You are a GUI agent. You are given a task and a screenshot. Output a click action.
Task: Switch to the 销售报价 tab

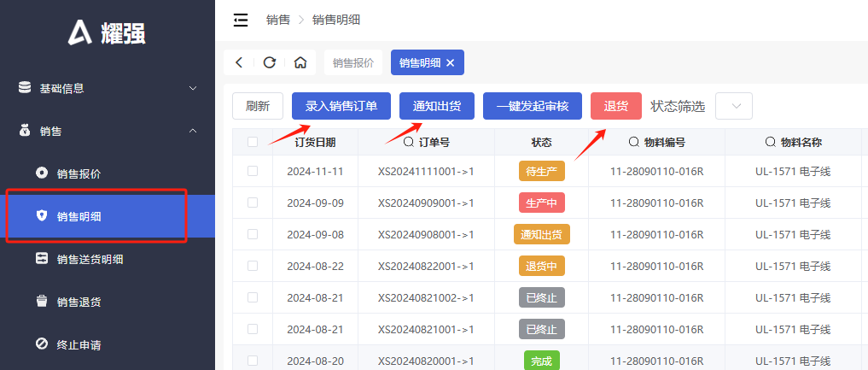[x=353, y=62]
